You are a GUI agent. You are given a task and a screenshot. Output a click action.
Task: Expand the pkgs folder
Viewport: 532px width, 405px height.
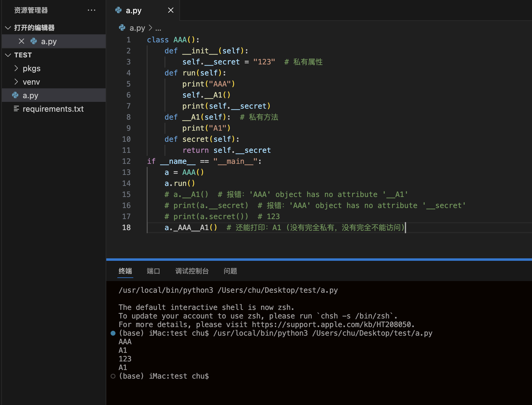(x=16, y=68)
